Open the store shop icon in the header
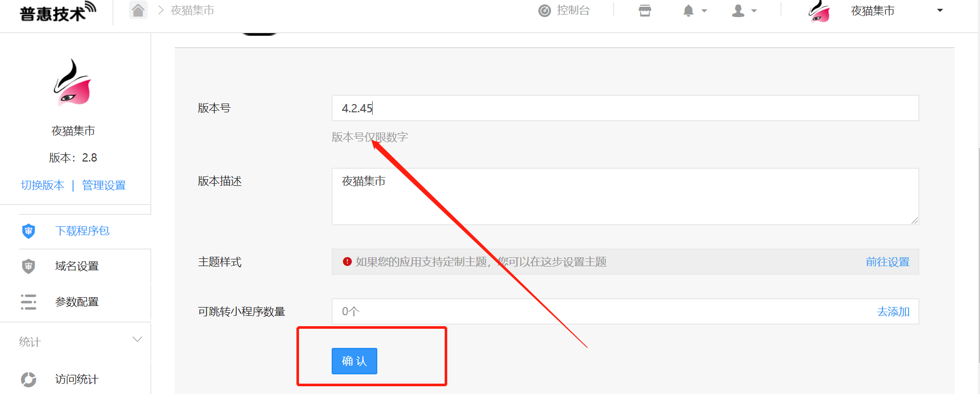This screenshot has height=394, width=980. click(x=645, y=10)
